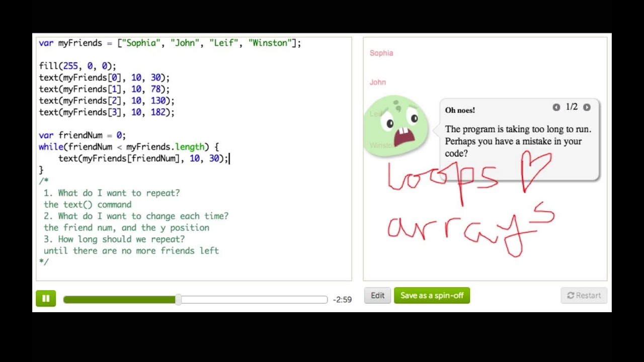Click 'John' text in output canvas
This screenshot has width=644, height=362.
378,82
